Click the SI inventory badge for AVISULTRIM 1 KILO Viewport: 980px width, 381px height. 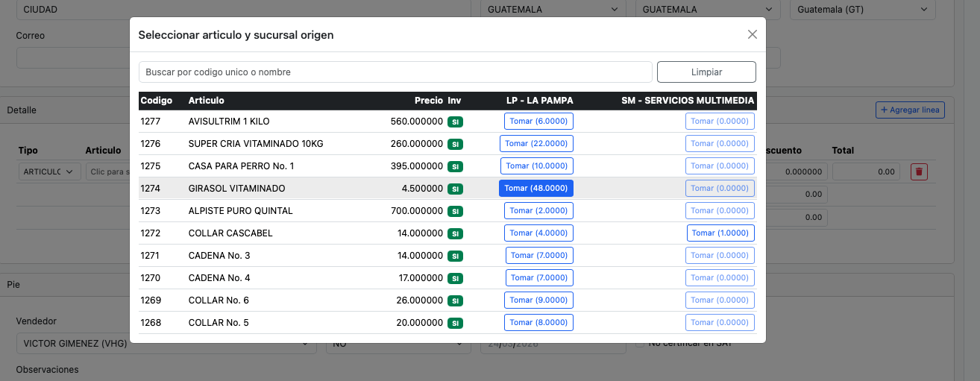(455, 122)
